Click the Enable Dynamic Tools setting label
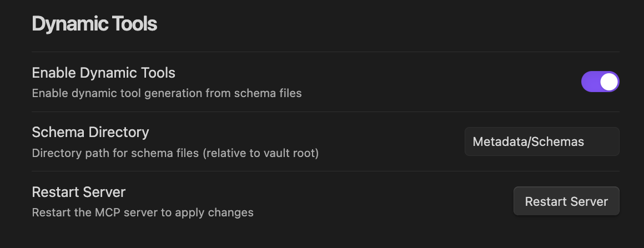 click(104, 73)
